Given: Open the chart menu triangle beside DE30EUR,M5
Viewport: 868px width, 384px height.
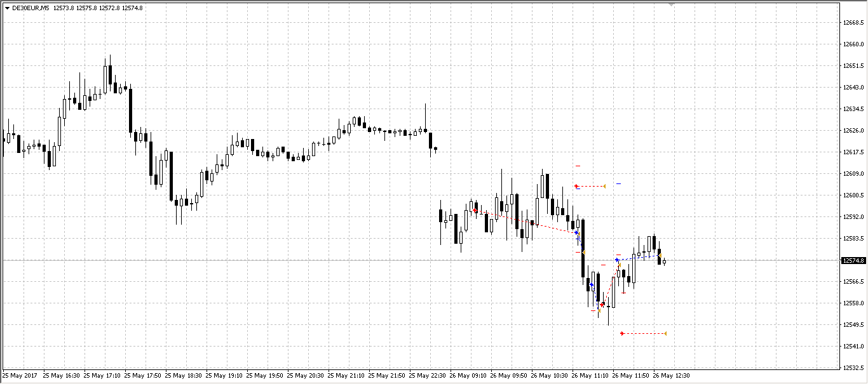Looking at the screenshot, I should (7, 8).
